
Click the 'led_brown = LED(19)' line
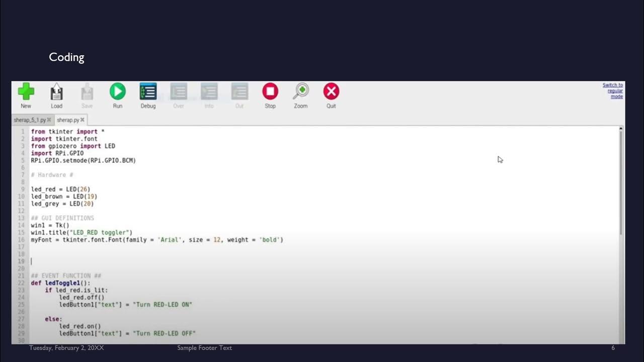64,196
